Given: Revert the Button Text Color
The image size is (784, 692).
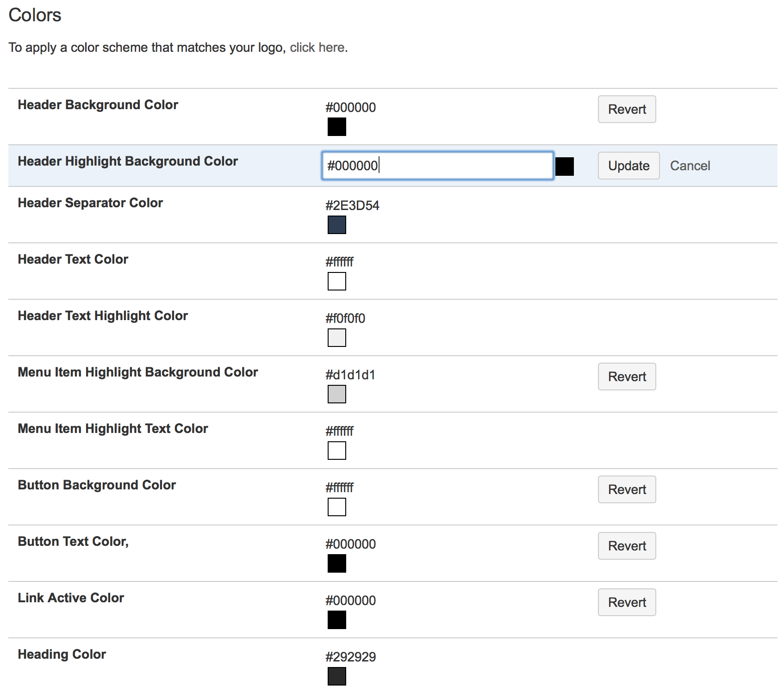Looking at the screenshot, I should (627, 546).
